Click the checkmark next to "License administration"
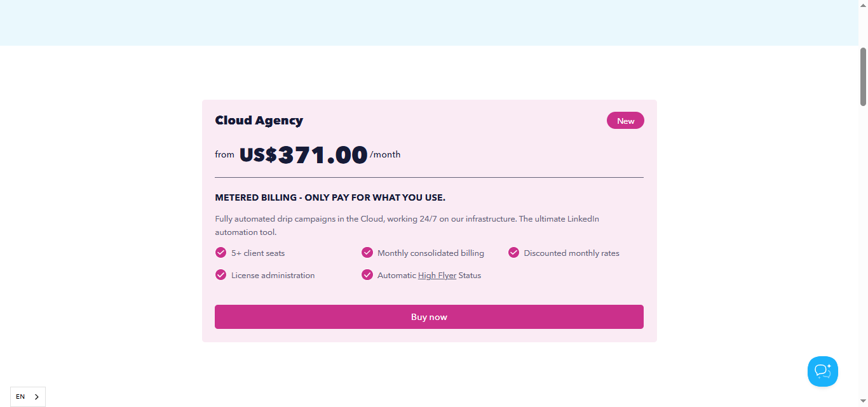 (220, 274)
